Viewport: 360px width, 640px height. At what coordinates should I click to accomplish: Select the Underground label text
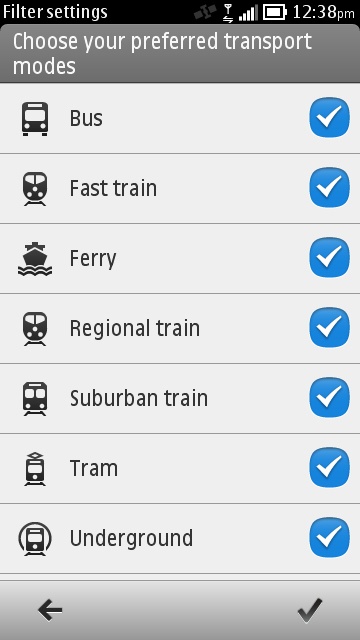131,539
